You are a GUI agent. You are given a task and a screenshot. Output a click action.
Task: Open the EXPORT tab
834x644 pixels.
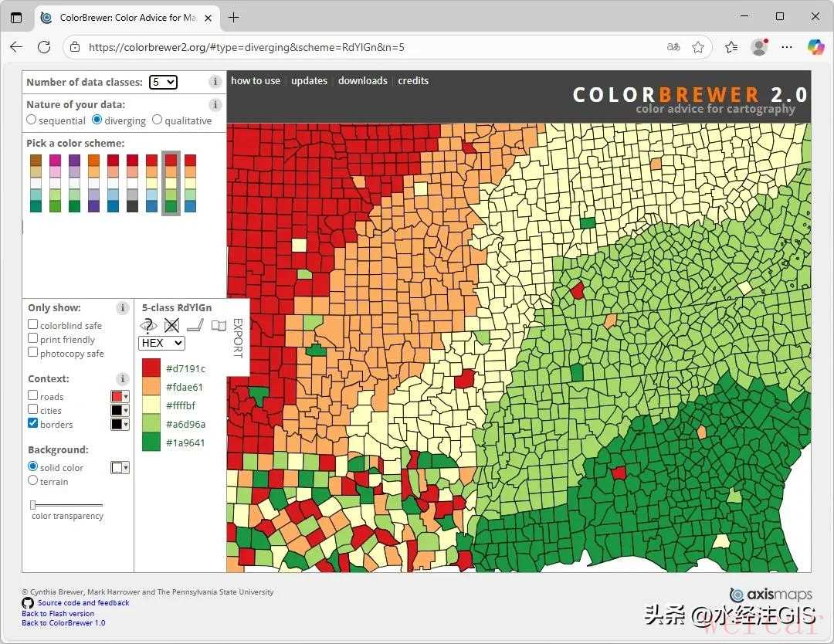[x=238, y=338]
